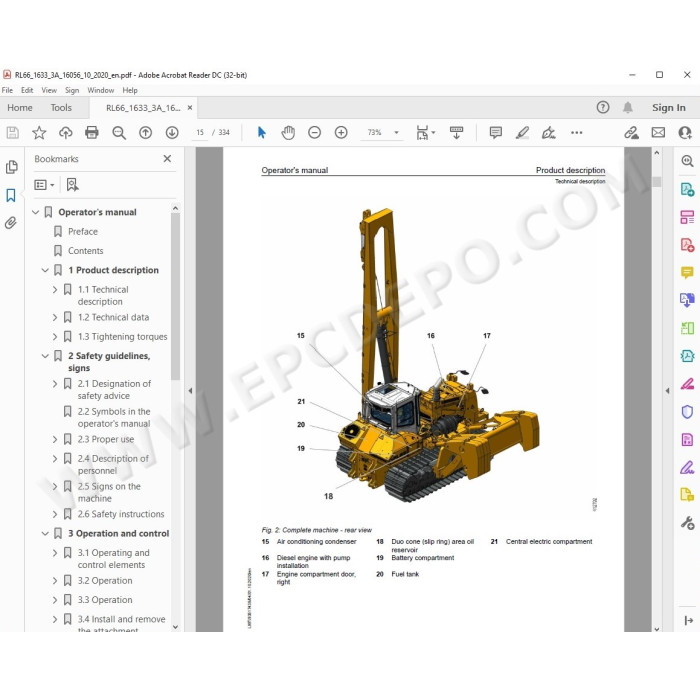The height and width of the screenshot is (700, 700).
Task: Collapse right tools pane arrow
Action: click(x=667, y=391)
